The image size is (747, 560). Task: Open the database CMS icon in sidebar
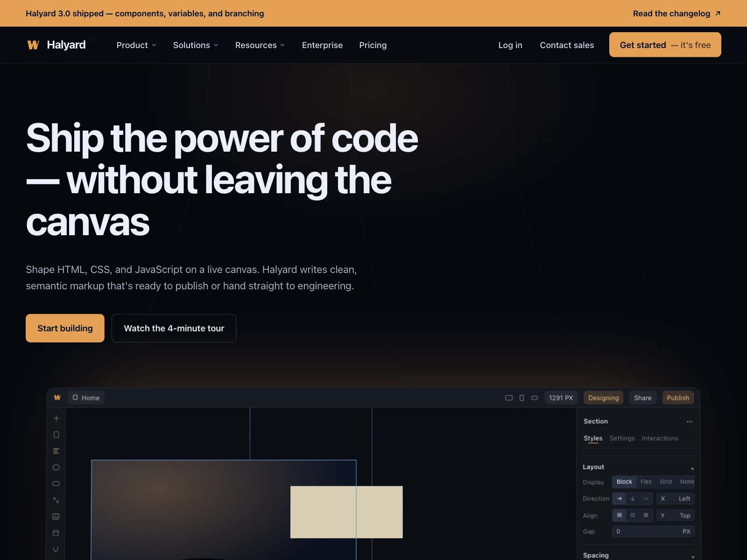[x=56, y=532]
